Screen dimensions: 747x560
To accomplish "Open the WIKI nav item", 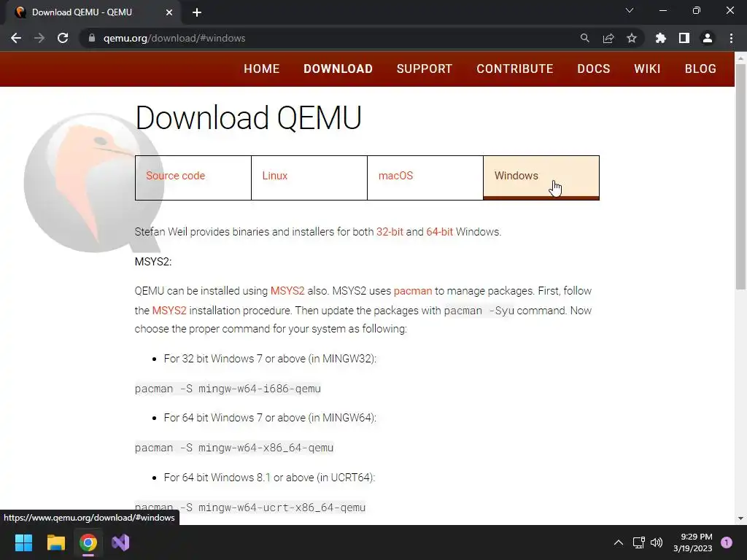I will pos(647,69).
